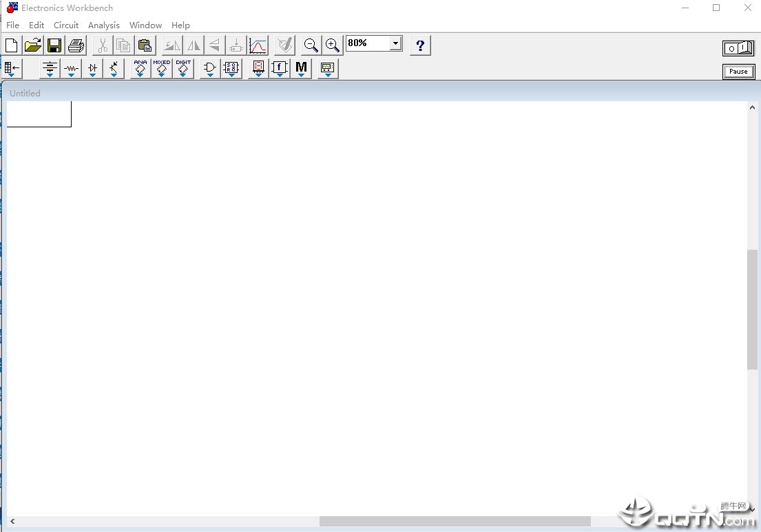Flip component horizontally icon
The height and width of the screenshot is (532, 761).
pos(193,45)
